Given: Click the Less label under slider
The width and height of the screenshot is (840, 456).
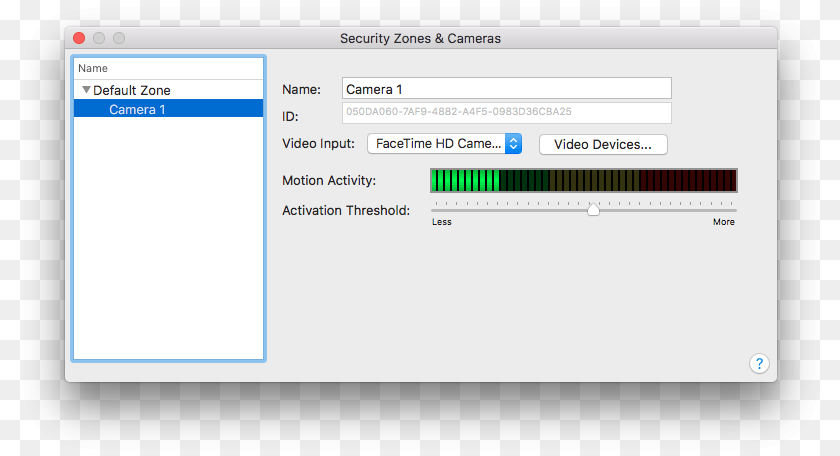Looking at the screenshot, I should pyautogui.click(x=441, y=222).
